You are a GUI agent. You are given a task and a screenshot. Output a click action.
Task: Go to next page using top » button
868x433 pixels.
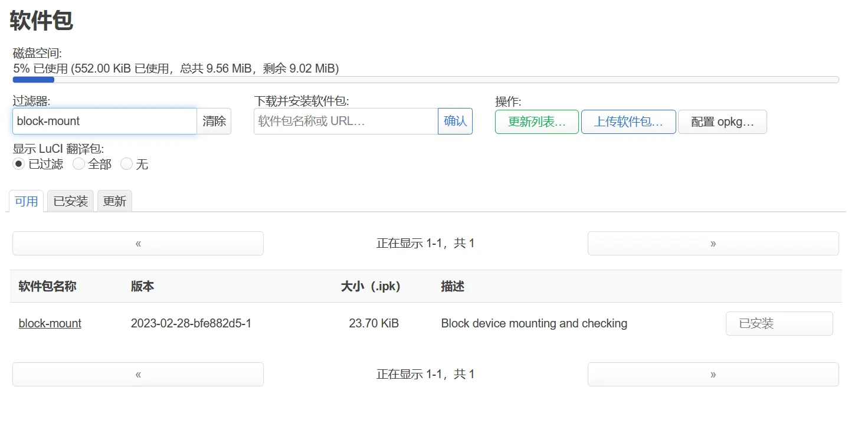tap(713, 243)
